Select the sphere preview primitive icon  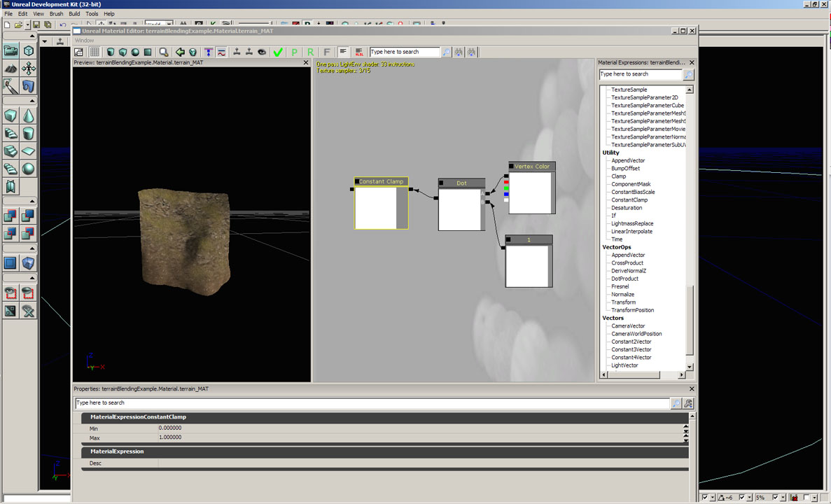point(135,52)
